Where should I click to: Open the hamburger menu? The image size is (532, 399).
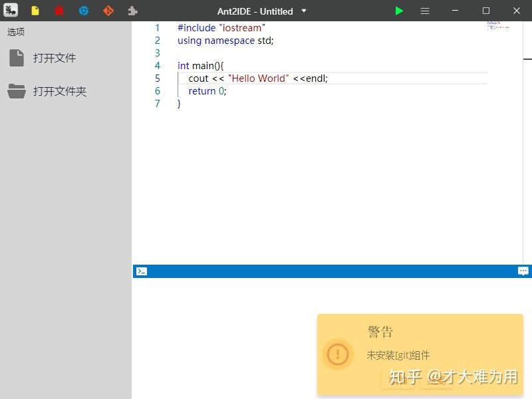click(x=425, y=11)
